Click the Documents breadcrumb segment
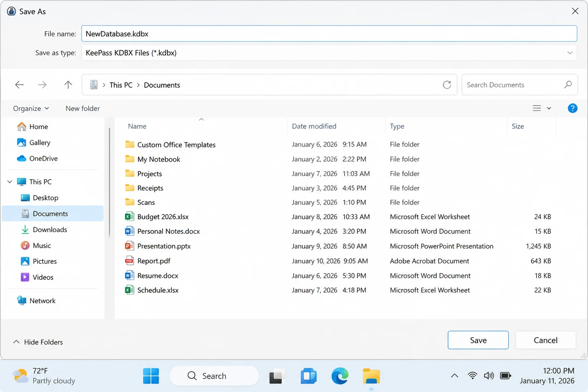This screenshot has height=392, width=588. coord(162,85)
